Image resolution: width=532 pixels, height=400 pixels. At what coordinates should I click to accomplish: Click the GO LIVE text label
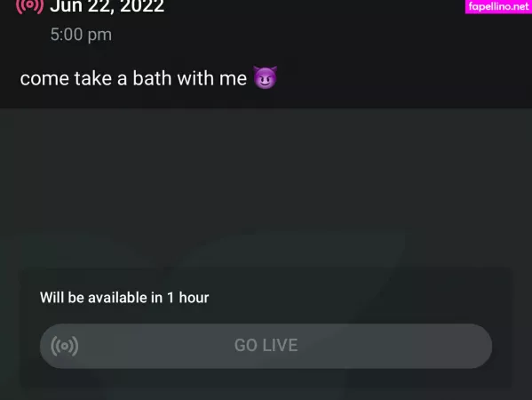click(x=266, y=346)
